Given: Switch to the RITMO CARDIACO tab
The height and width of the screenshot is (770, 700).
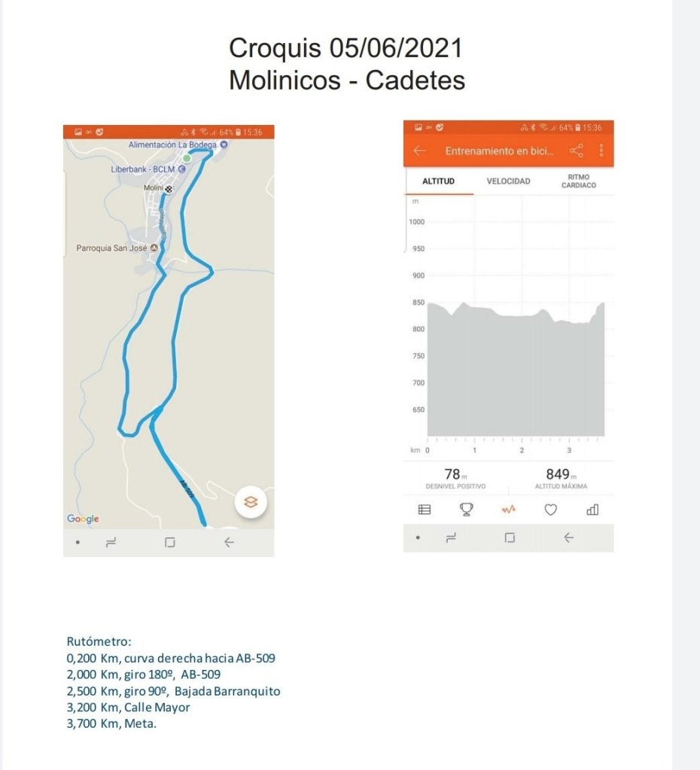Looking at the screenshot, I should 578,181.
